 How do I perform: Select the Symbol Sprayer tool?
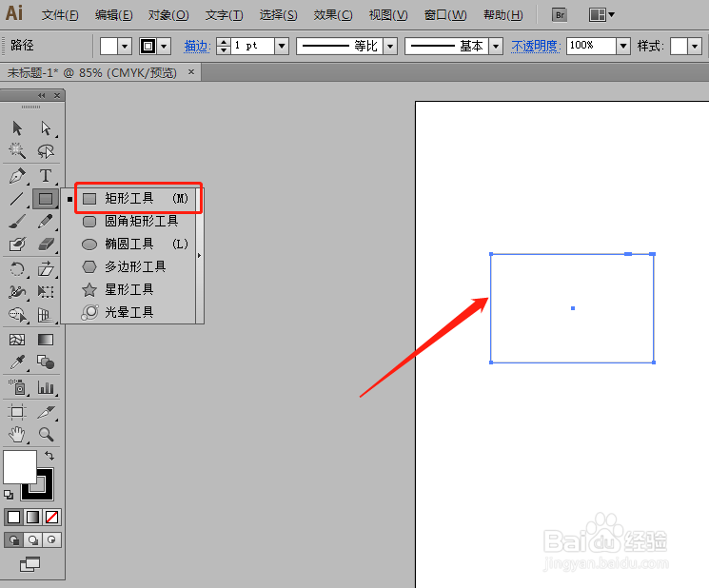pos(17,388)
